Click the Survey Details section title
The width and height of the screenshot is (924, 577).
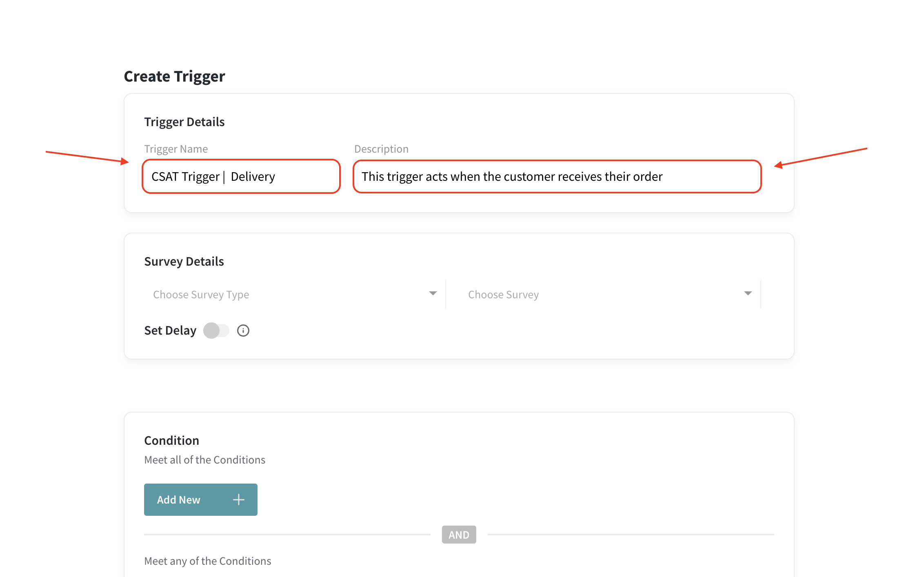[x=184, y=261]
